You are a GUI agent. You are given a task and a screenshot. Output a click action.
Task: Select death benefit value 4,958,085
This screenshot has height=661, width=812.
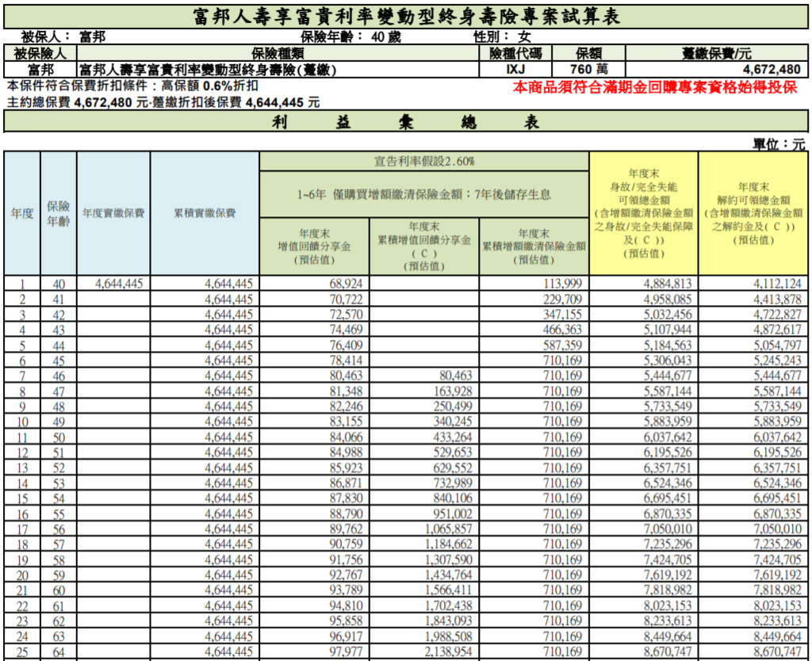click(668, 299)
